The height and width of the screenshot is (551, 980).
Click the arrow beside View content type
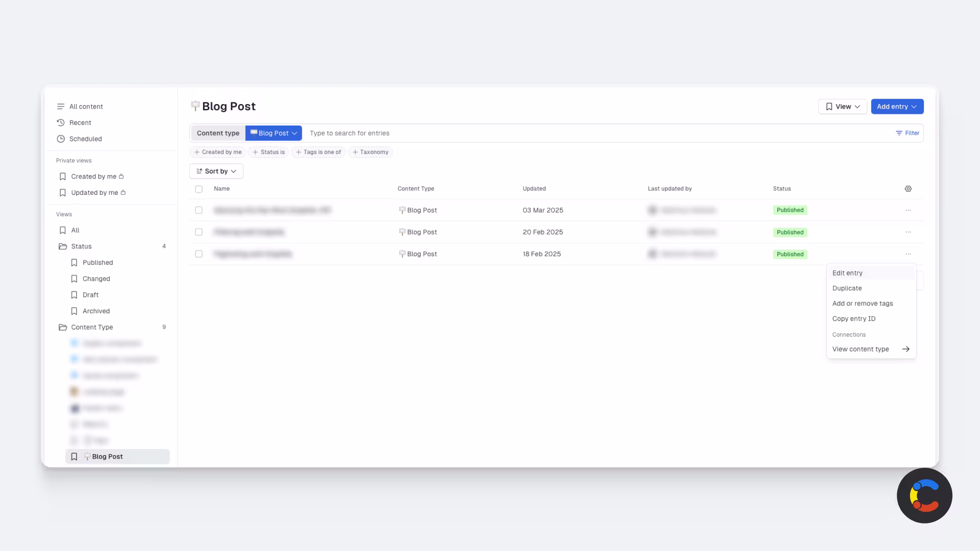(x=906, y=349)
